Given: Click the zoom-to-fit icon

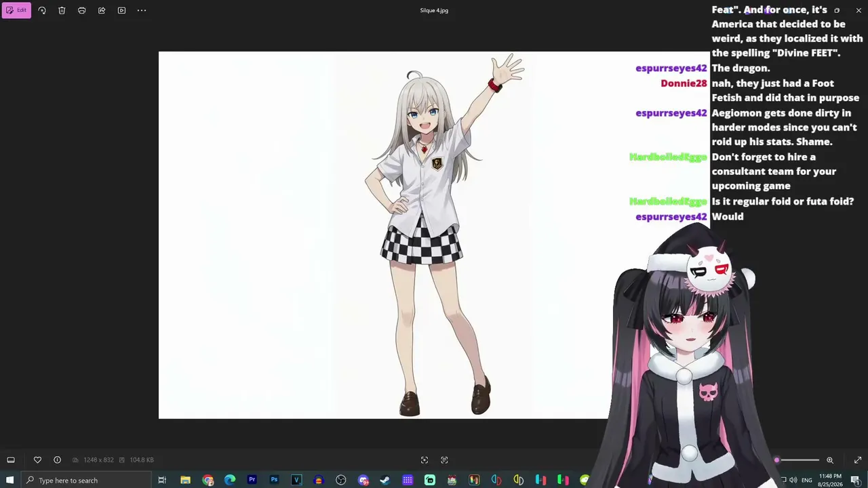Looking at the screenshot, I should (x=425, y=460).
